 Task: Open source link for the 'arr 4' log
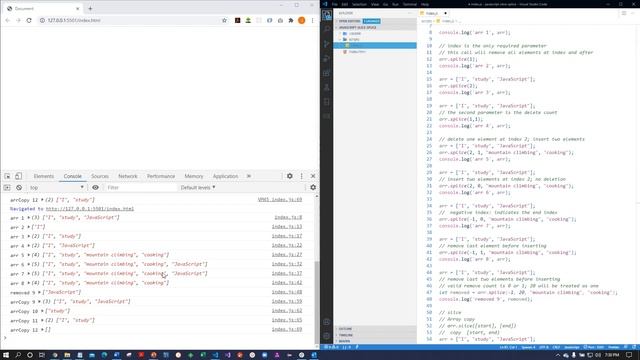click(287, 245)
